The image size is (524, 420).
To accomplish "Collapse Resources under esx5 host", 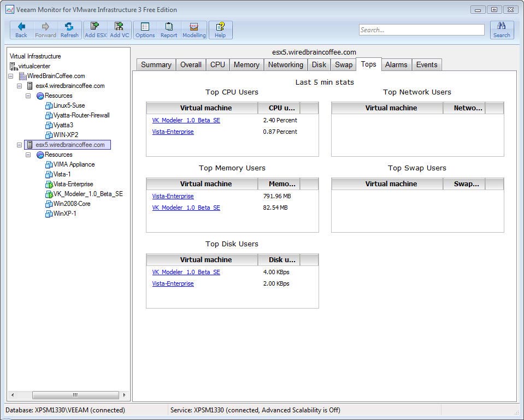I will pyautogui.click(x=28, y=155).
